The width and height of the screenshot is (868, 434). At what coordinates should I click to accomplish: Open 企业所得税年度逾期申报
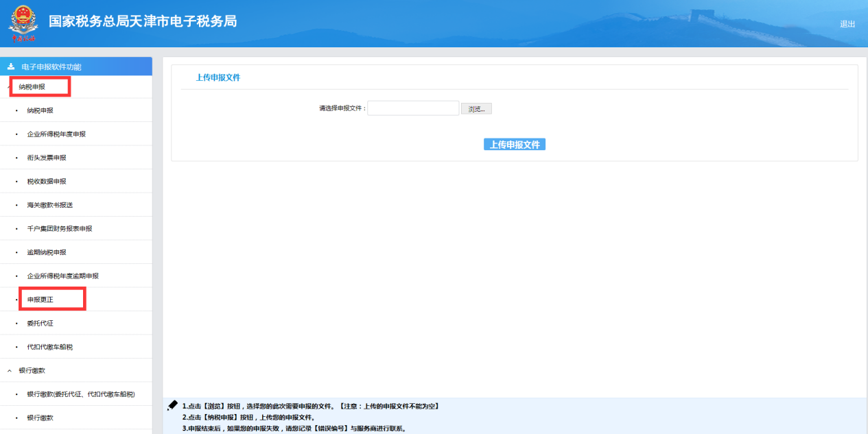pyautogui.click(x=63, y=276)
